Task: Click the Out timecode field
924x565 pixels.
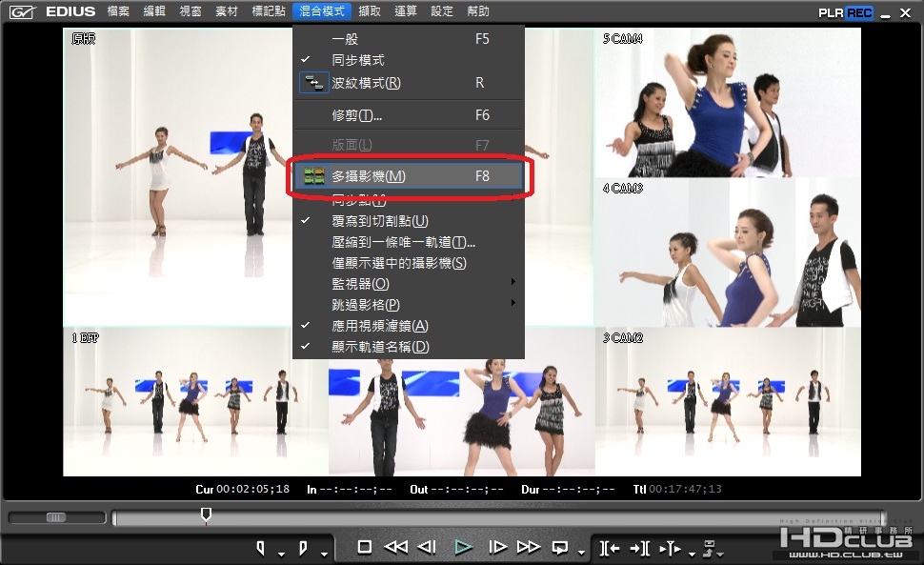Action: pos(456,489)
